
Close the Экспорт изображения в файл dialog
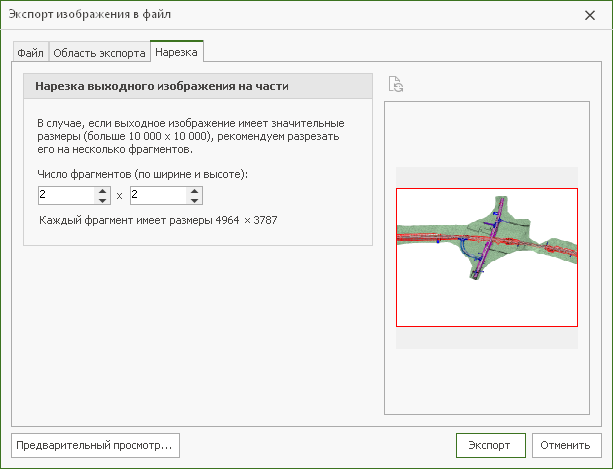590,15
